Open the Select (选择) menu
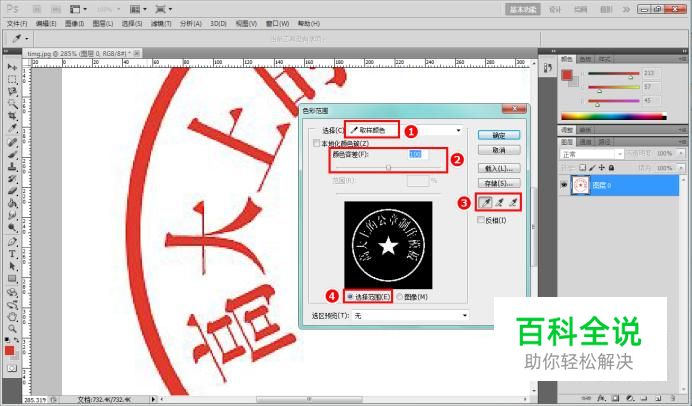Image resolution: width=692 pixels, height=406 pixels. coord(132,23)
